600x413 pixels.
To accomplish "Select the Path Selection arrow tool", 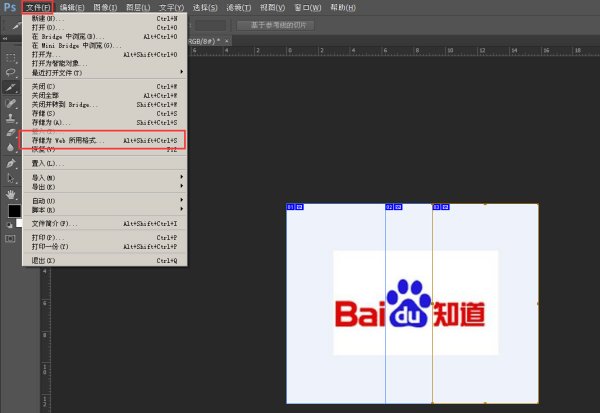I will point(11,178).
